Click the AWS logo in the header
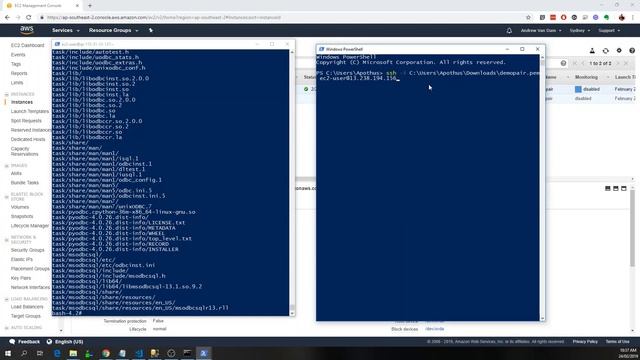640x360 pixels. click(x=27, y=30)
